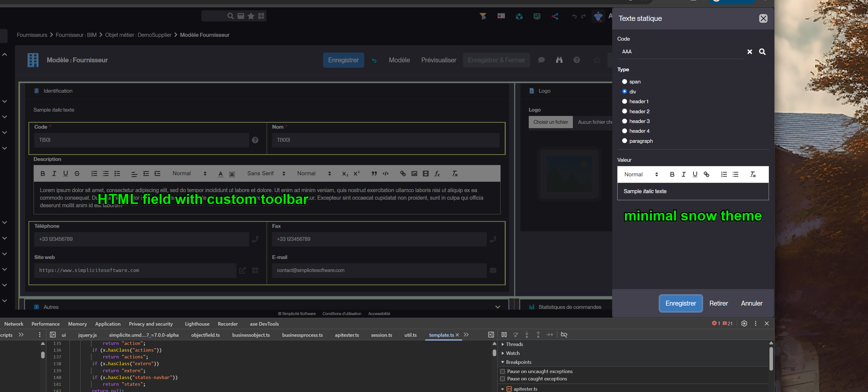Click the binoculars icon in form header
This screenshot has width=868, height=392.
[x=559, y=60]
